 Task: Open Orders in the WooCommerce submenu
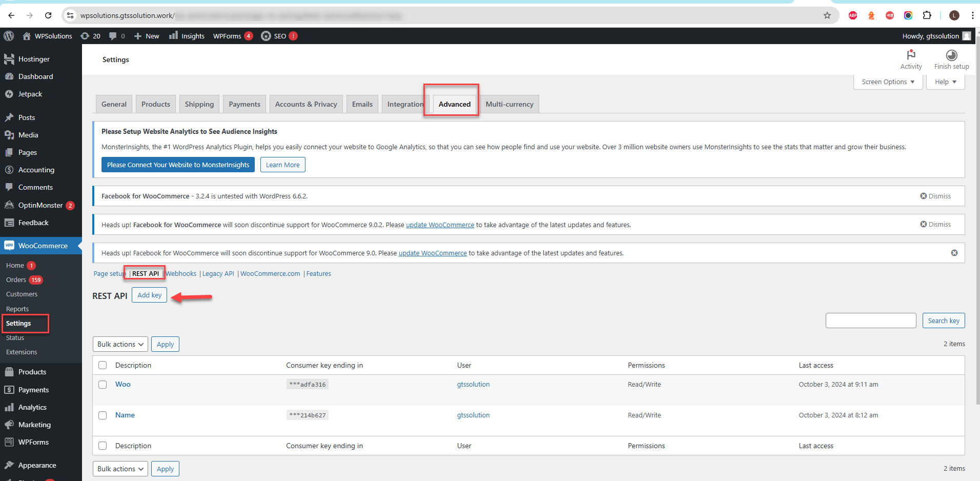pos(16,280)
